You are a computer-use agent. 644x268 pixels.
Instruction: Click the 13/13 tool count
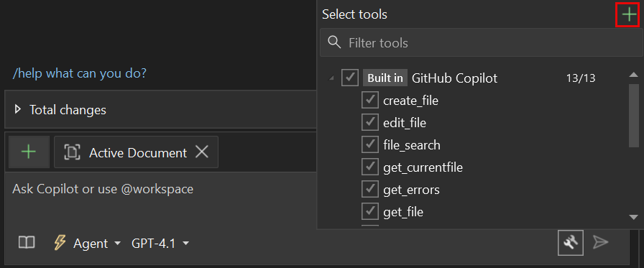580,78
